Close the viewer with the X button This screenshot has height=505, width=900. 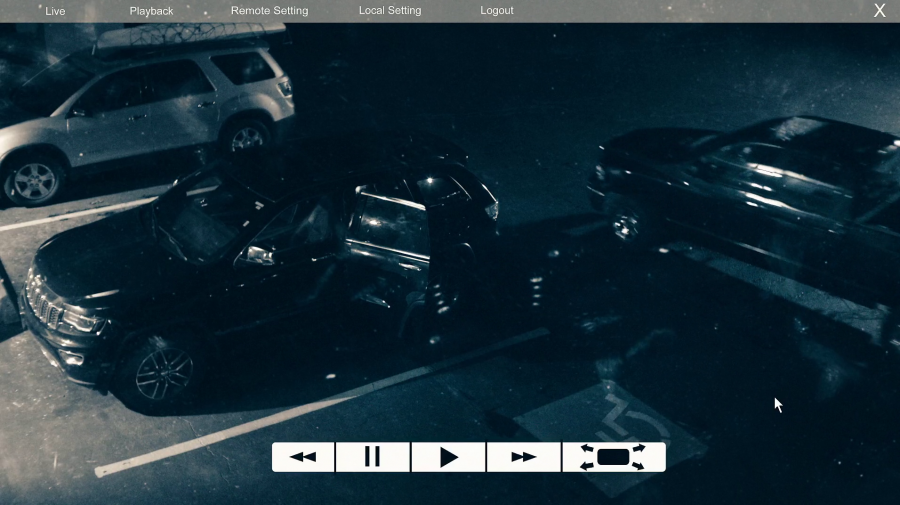coord(879,10)
